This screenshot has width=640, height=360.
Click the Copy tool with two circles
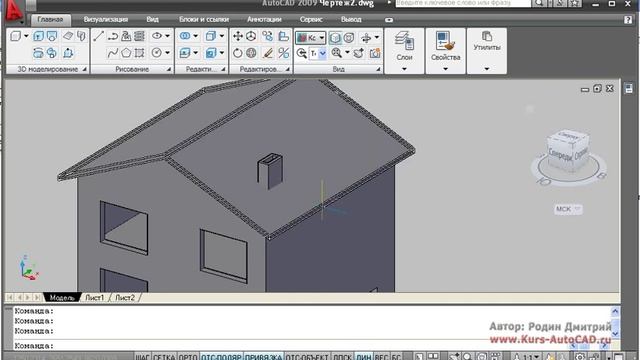pyautogui.click(x=268, y=36)
